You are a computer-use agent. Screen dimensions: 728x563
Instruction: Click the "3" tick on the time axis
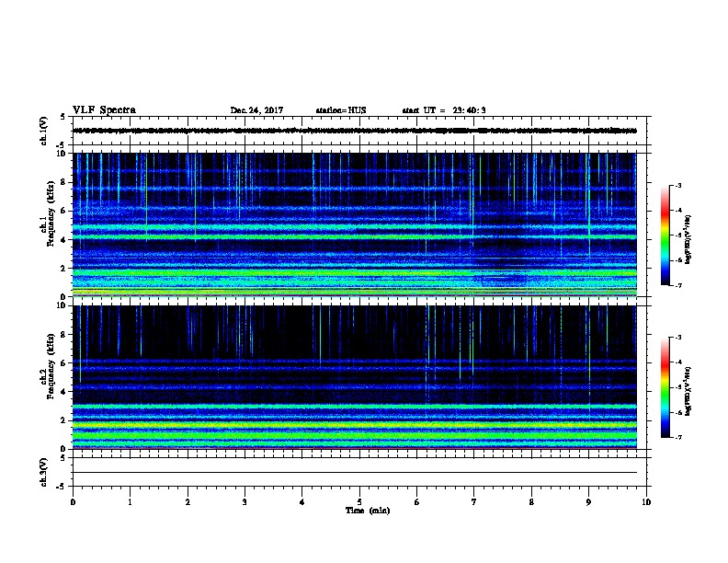pos(245,502)
